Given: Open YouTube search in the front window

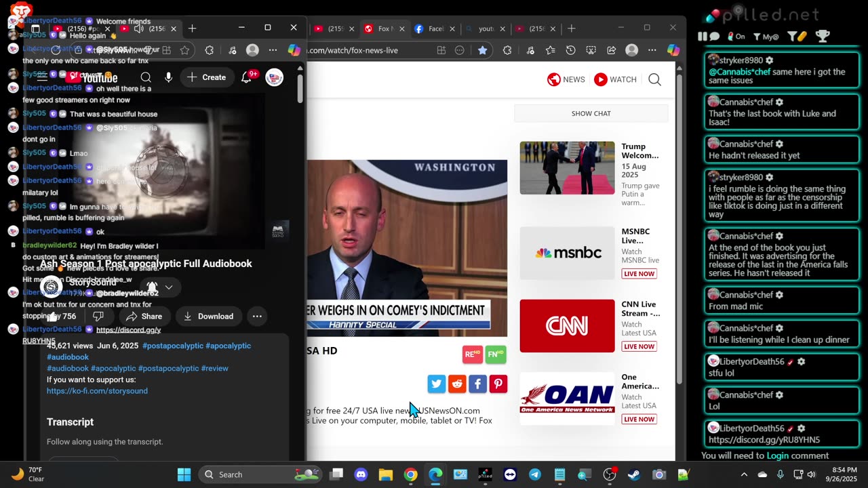Looking at the screenshot, I should pos(146,77).
